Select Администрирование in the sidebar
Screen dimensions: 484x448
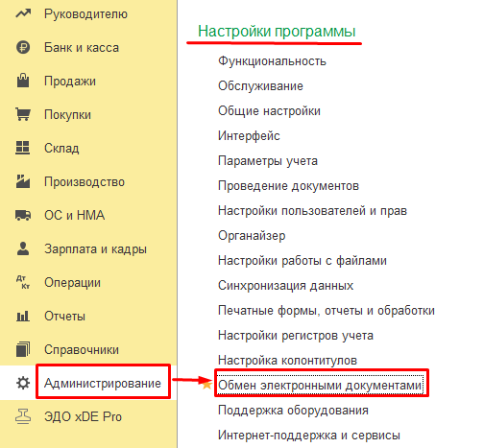(x=103, y=383)
